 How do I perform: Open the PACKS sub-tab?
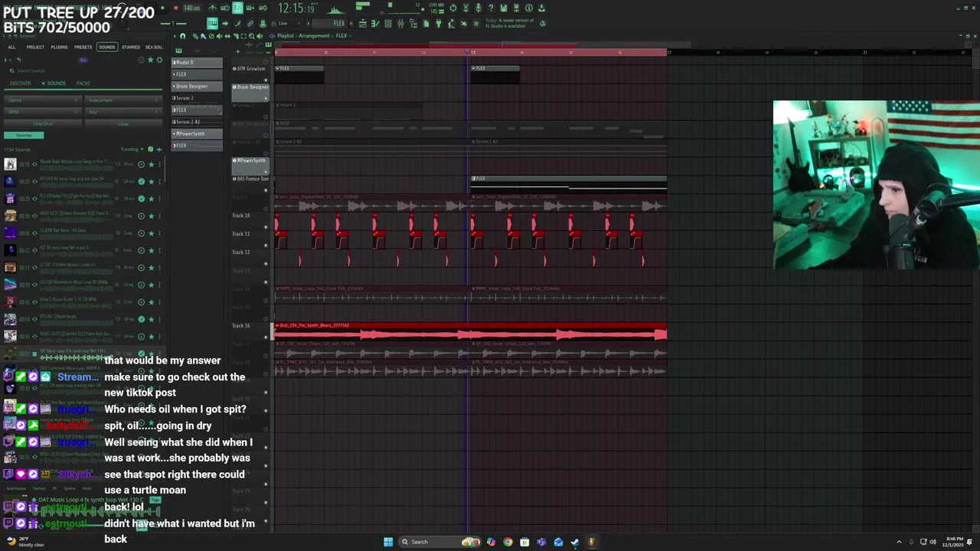83,83
